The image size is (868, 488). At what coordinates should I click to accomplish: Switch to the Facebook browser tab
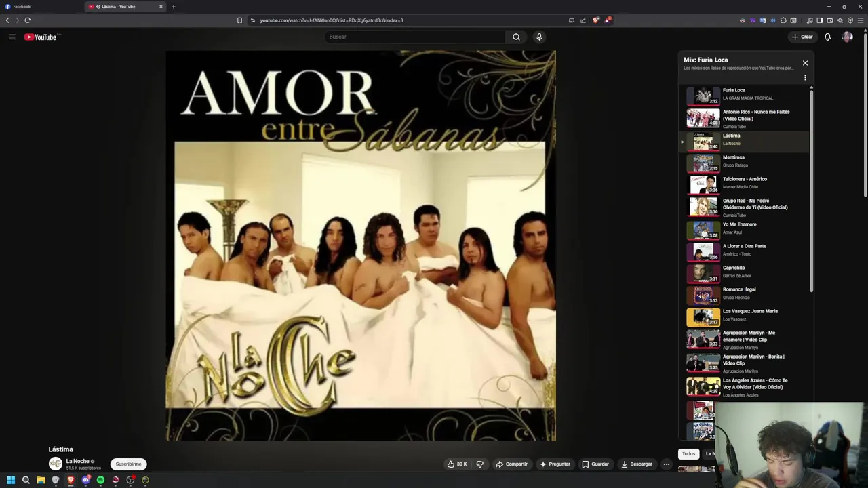click(x=41, y=7)
